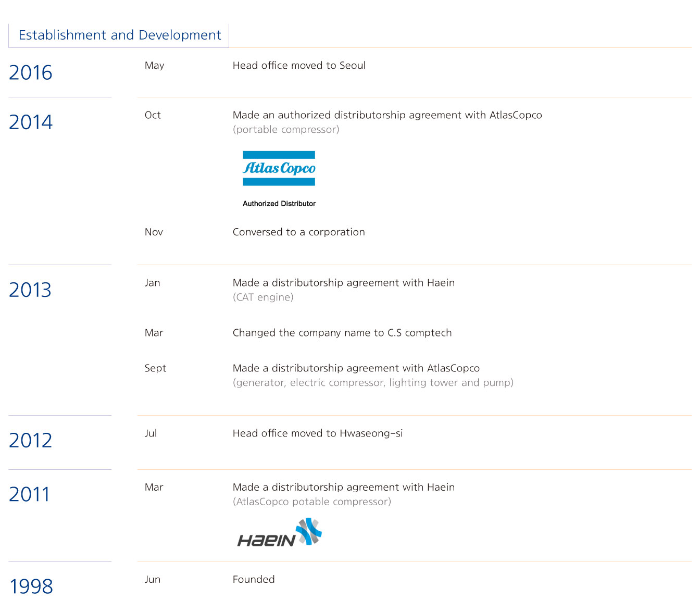
Task: Open the Establishment and Development tab
Action: [x=119, y=35]
